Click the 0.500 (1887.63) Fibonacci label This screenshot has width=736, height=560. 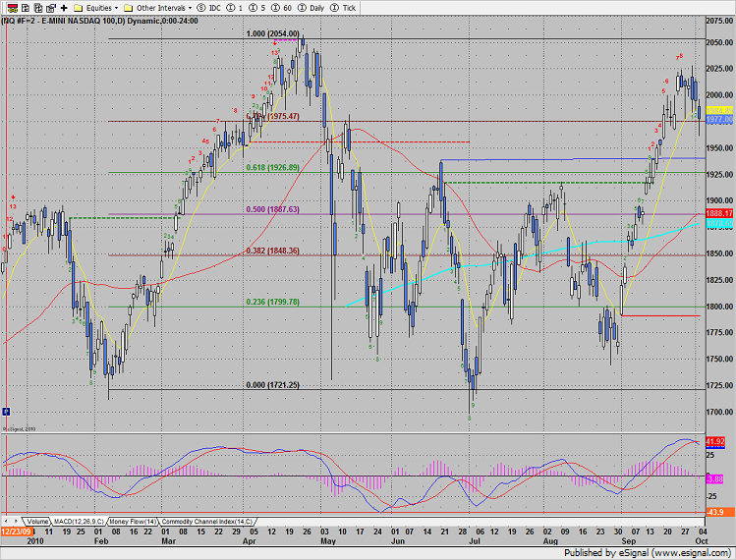[273, 209]
